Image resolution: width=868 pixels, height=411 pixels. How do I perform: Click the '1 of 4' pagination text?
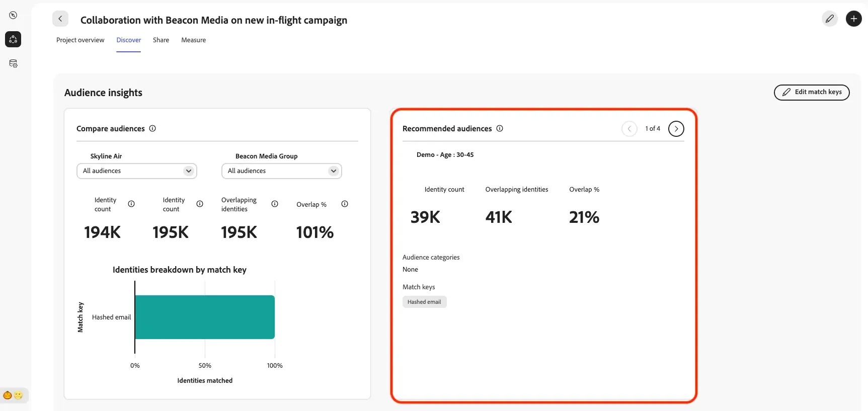click(653, 129)
